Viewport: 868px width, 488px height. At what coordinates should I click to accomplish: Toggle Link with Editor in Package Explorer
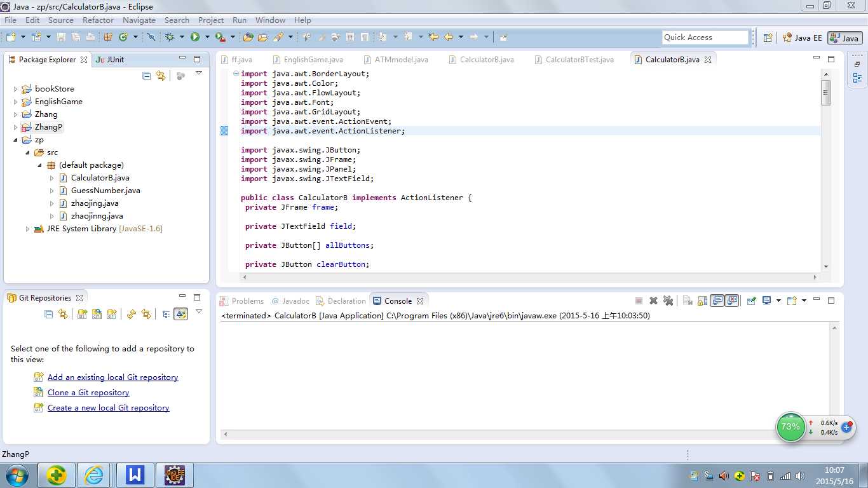tap(161, 76)
